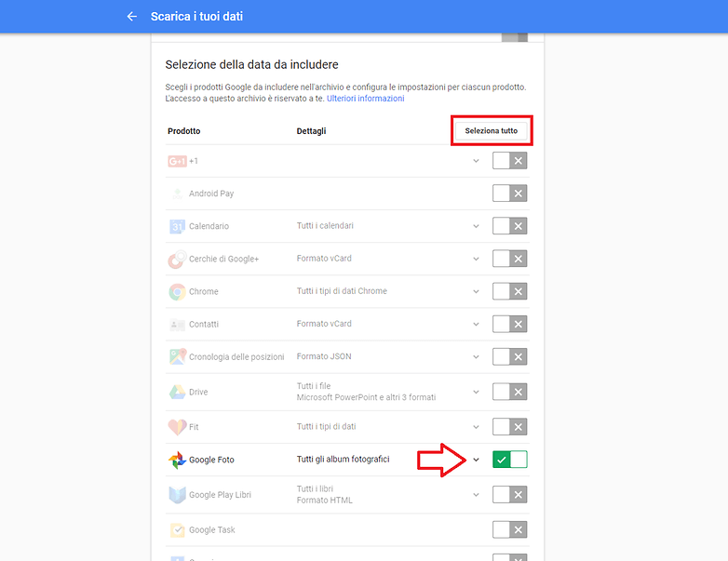
Task: Enable the Chrome data switch
Action: coord(510,291)
